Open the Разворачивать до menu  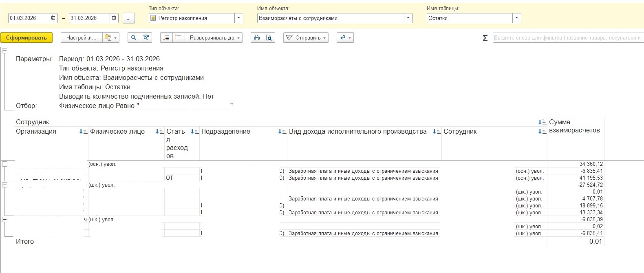pyautogui.click(x=214, y=37)
